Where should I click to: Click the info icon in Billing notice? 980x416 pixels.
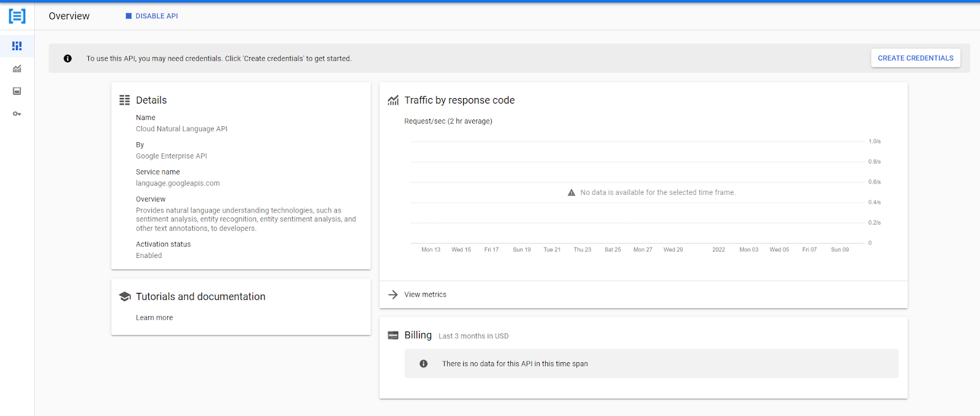click(x=423, y=364)
